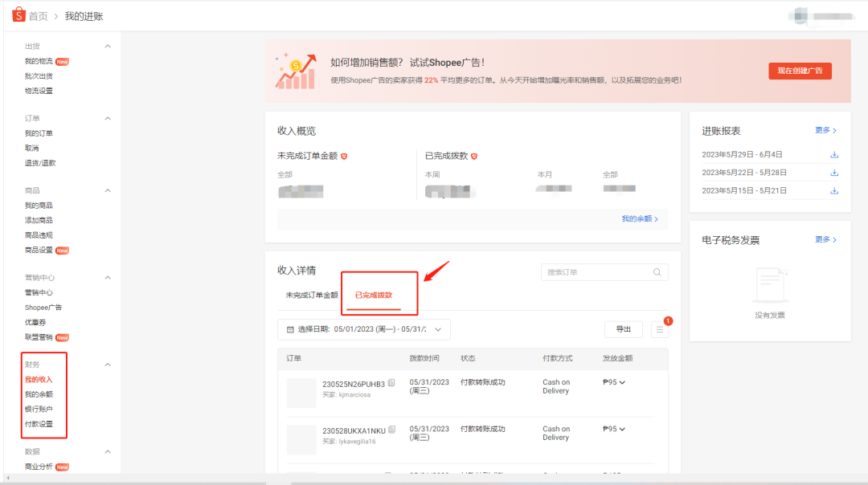
Task: Copy order number 230525N26PUHB3 using copy icon
Action: point(391,384)
